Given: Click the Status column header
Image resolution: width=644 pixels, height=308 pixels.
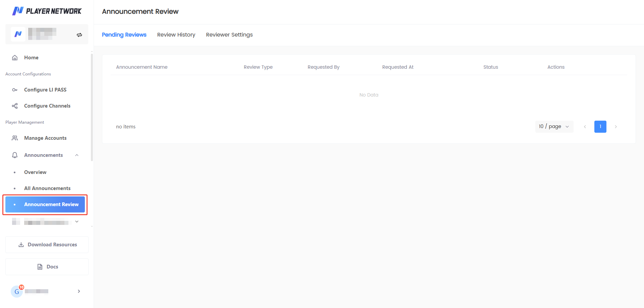Looking at the screenshot, I should (x=491, y=67).
